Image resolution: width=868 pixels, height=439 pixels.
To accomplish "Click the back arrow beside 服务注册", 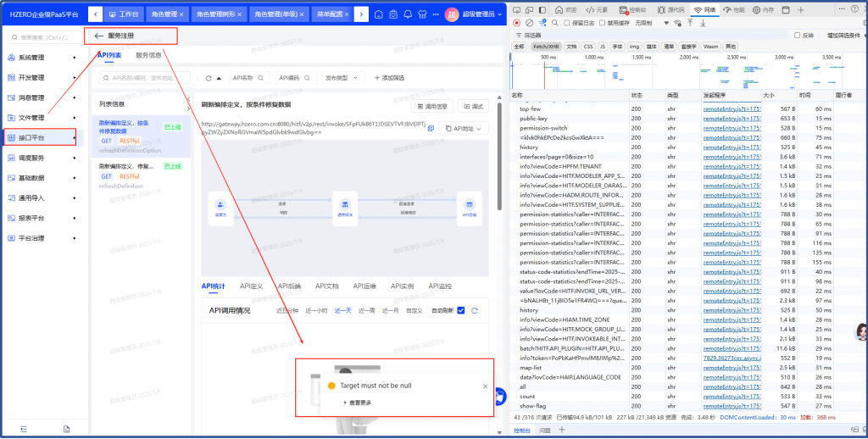I will (x=99, y=36).
